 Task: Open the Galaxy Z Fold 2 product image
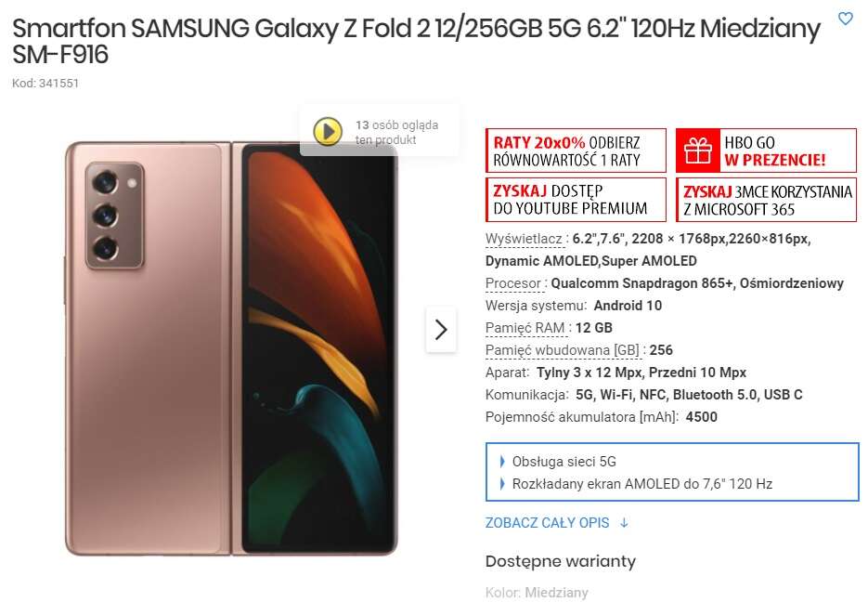point(231,348)
